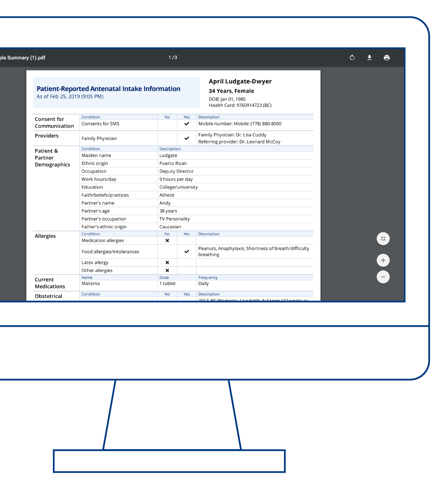Click the page number indicator 1 / 3
This screenshot has height=485, width=448.
[x=173, y=57]
